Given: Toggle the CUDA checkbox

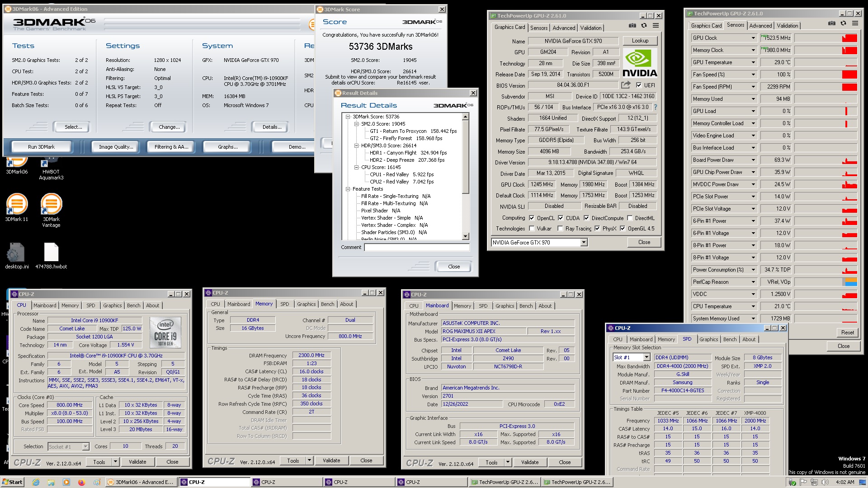Looking at the screenshot, I should pos(561,218).
